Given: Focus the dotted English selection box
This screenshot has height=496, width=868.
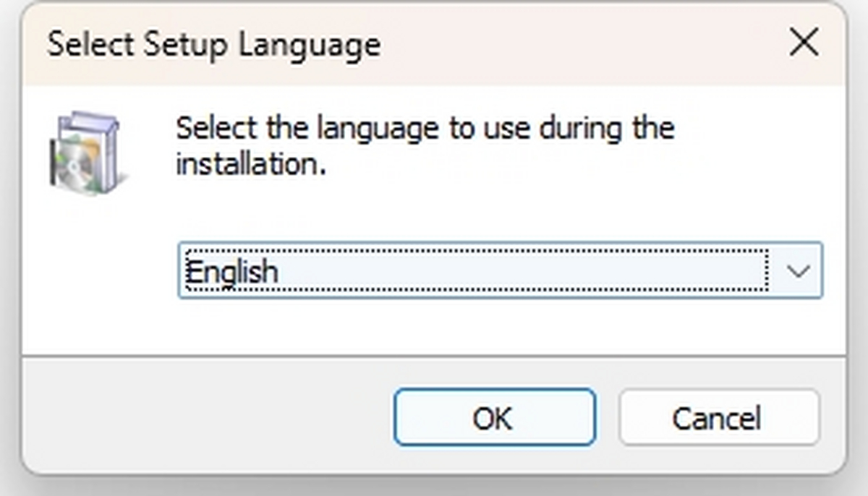Looking at the screenshot, I should pyautogui.click(x=477, y=270).
